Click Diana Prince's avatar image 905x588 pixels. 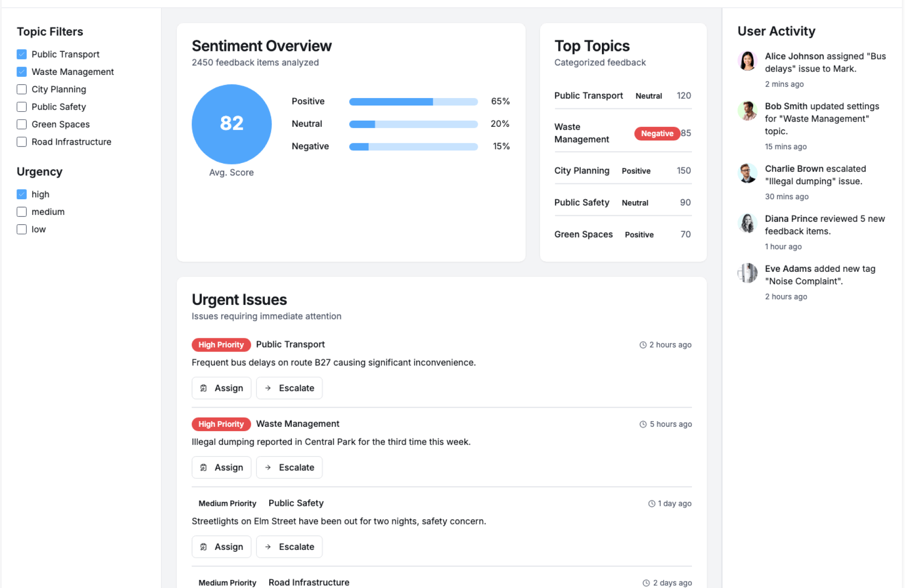tap(747, 223)
